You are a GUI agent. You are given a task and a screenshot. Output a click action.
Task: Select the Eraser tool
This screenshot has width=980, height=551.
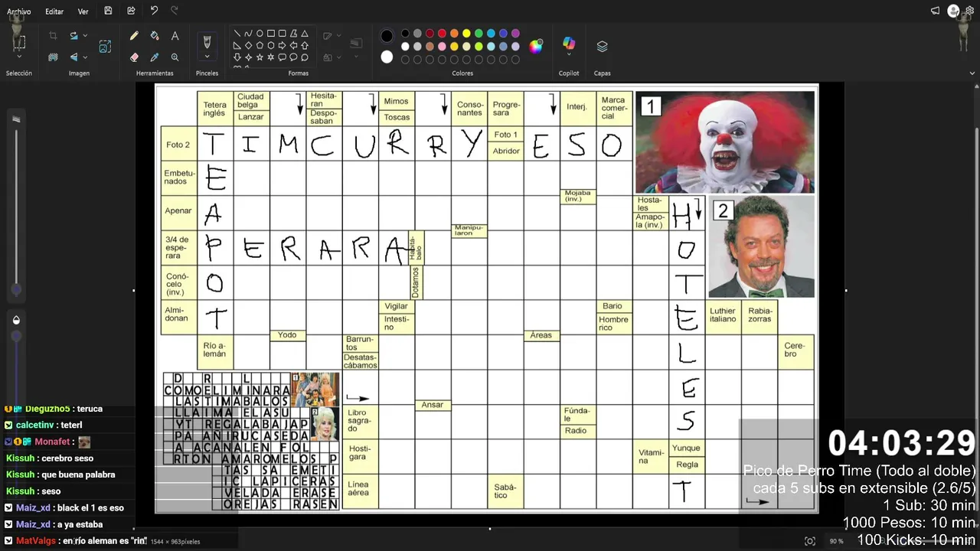click(134, 57)
